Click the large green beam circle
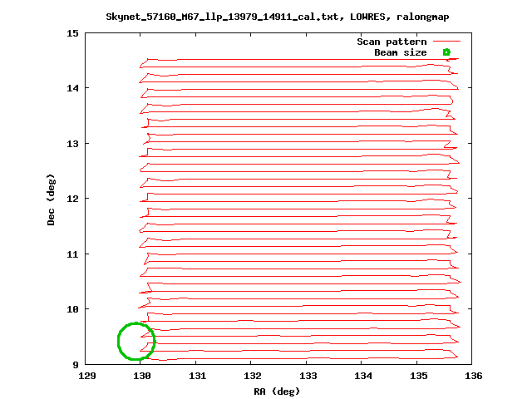This screenshot has width=532, height=399. (136, 341)
